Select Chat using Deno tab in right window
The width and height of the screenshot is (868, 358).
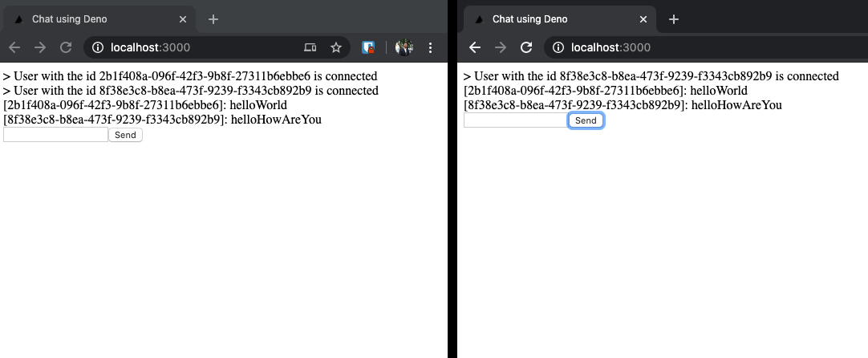click(560, 19)
